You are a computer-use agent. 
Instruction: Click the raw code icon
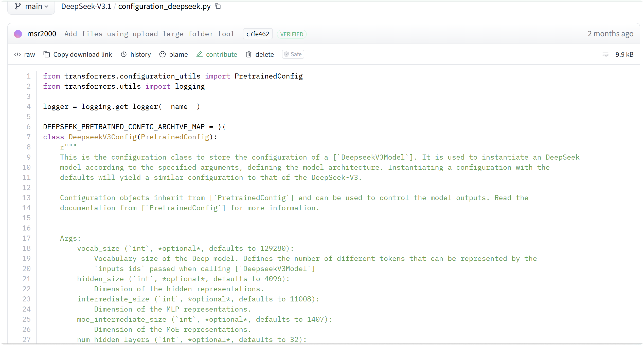[x=17, y=54]
